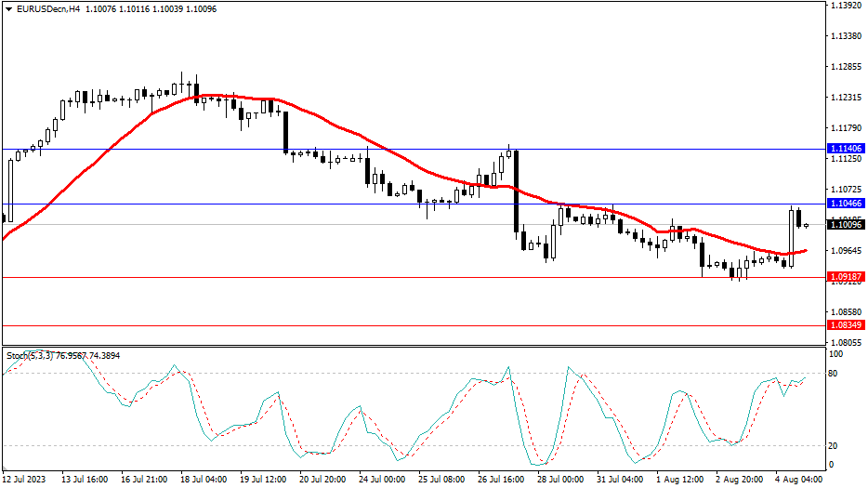Click the Stoch(5,3,3) indicator label

coord(62,356)
